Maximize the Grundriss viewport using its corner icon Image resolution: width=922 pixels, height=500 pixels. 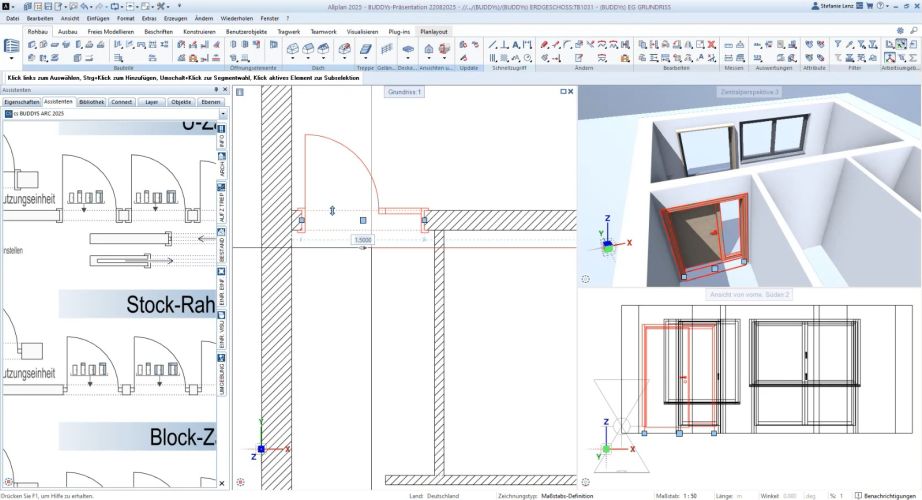coord(563,92)
